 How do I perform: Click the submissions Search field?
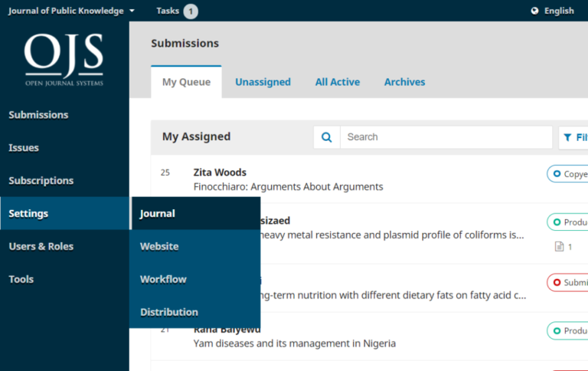pos(446,137)
